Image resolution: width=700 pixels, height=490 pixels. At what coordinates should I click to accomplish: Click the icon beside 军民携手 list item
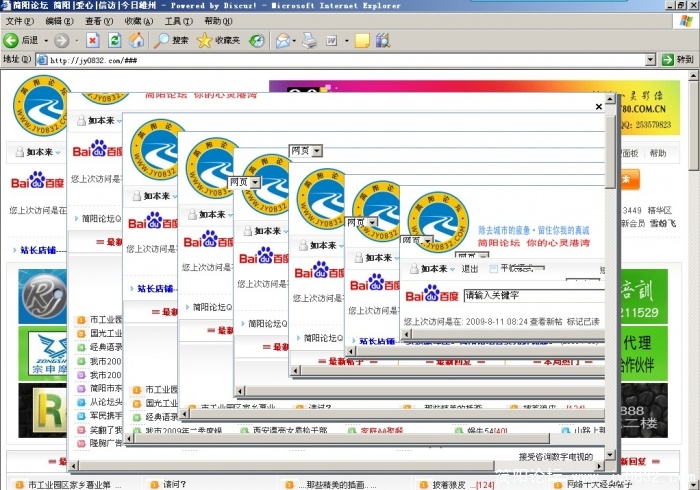point(81,416)
